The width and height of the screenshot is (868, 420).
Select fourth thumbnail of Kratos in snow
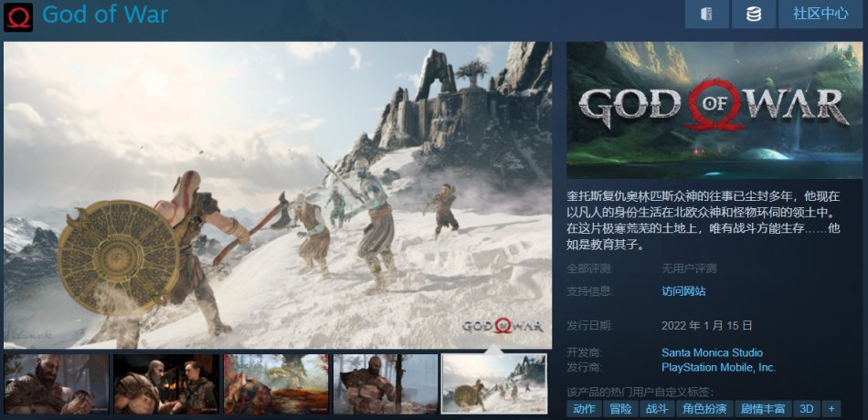point(386,384)
